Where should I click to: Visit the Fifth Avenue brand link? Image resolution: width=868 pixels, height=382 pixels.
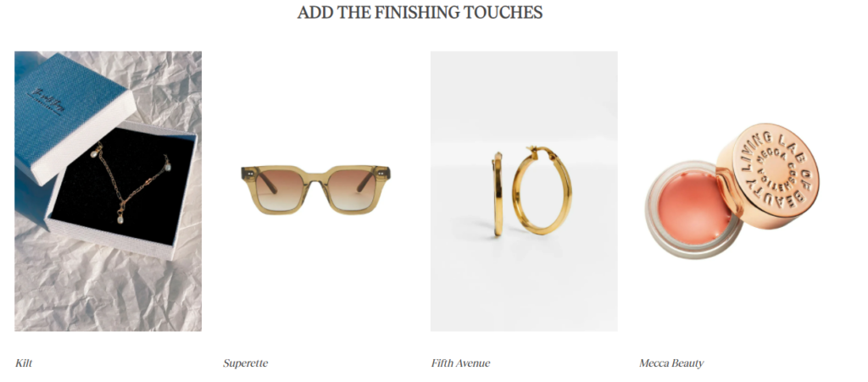[460, 363]
